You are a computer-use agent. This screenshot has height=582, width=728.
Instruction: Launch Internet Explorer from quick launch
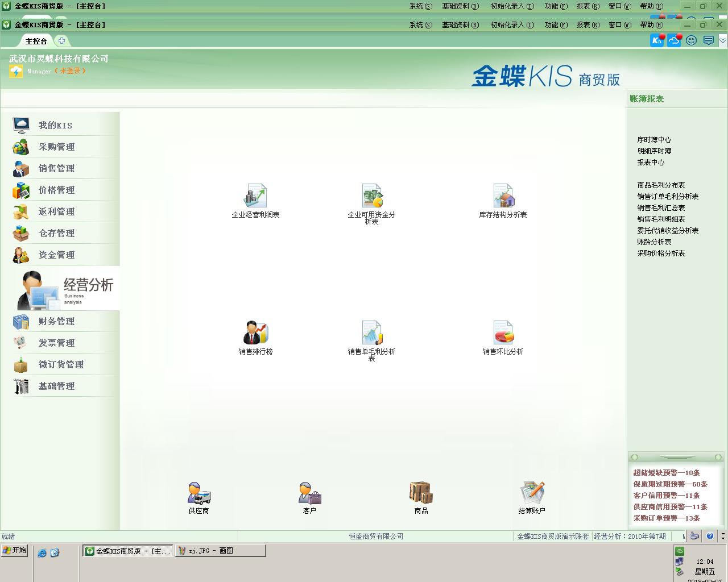(42, 552)
